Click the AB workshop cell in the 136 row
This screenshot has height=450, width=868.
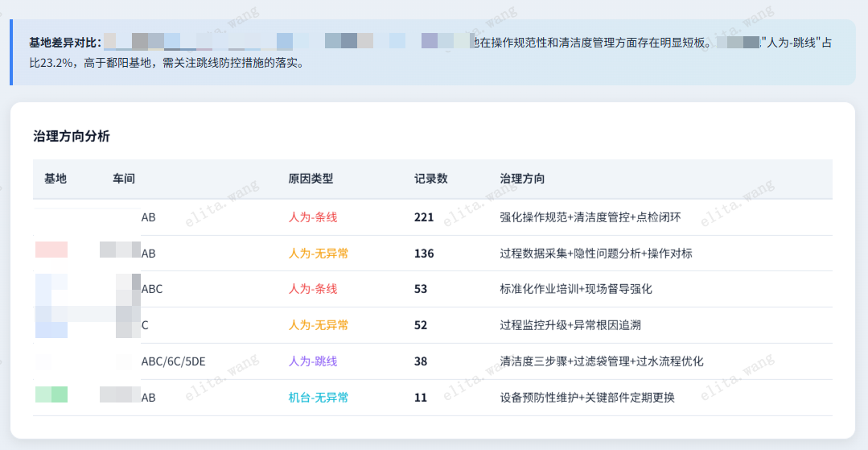(148, 254)
